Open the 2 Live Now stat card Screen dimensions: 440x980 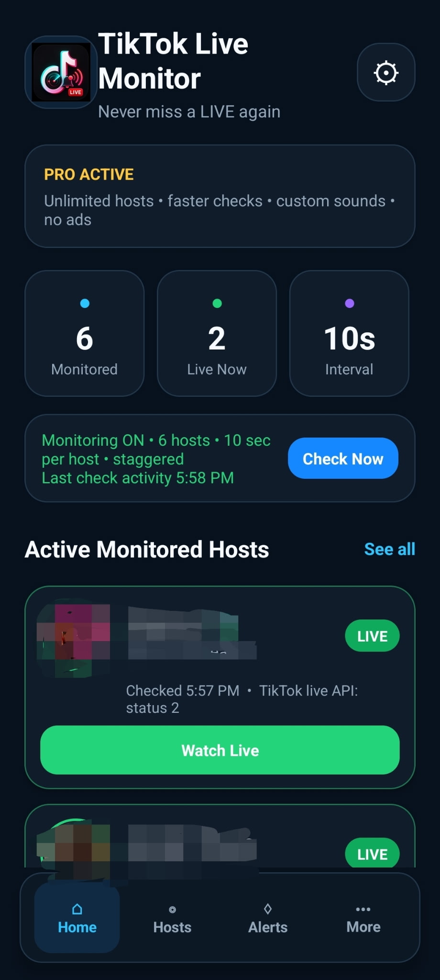pyautogui.click(x=217, y=333)
